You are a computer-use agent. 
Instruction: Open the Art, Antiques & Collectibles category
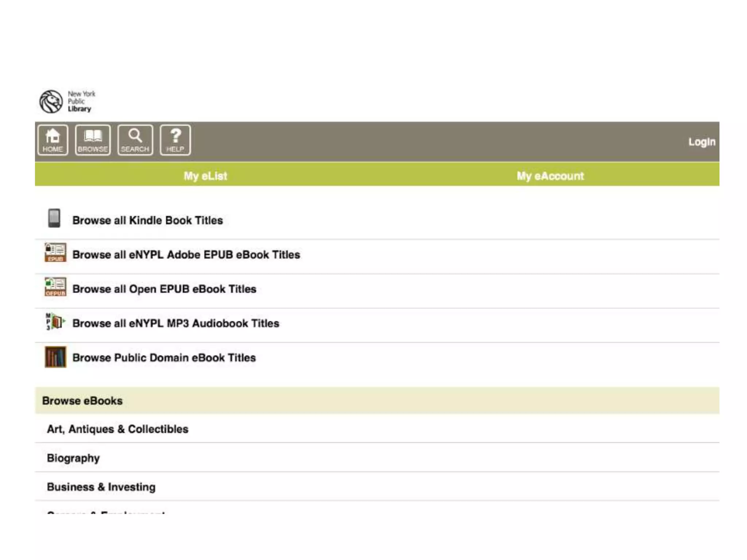(117, 429)
